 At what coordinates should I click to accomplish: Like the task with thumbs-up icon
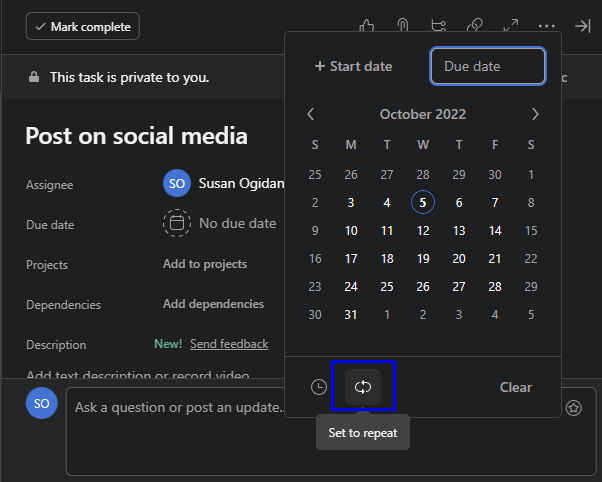point(367,26)
